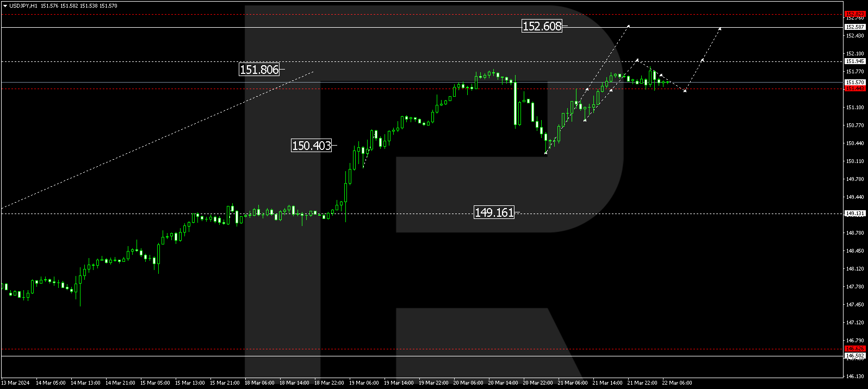This screenshot has height=389, width=868.
Task: Click the 21 Mar 14:00 time label
Action: click(607, 383)
